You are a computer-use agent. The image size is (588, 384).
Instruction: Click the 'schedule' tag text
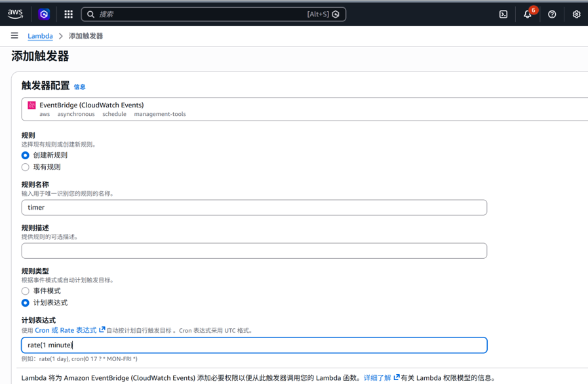(x=114, y=114)
